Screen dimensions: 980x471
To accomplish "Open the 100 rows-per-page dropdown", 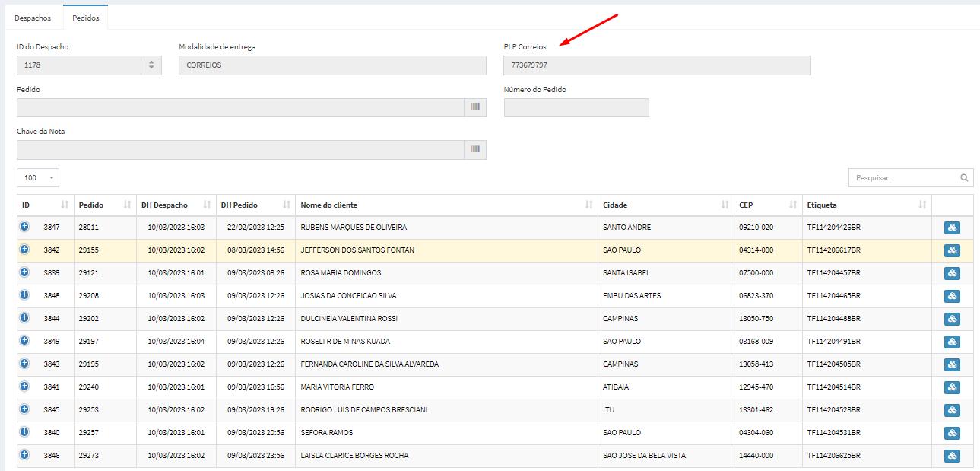I will click(x=38, y=177).
